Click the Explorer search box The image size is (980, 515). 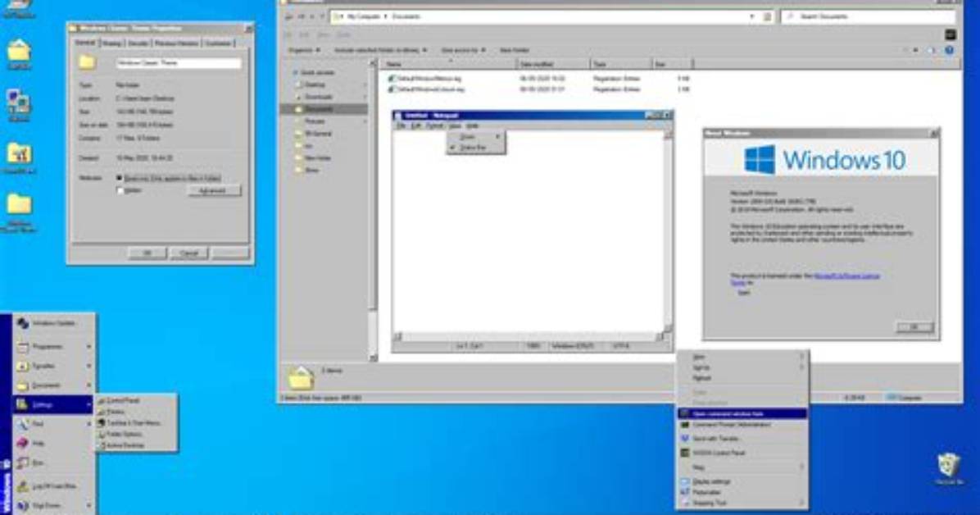pyautogui.click(x=868, y=17)
